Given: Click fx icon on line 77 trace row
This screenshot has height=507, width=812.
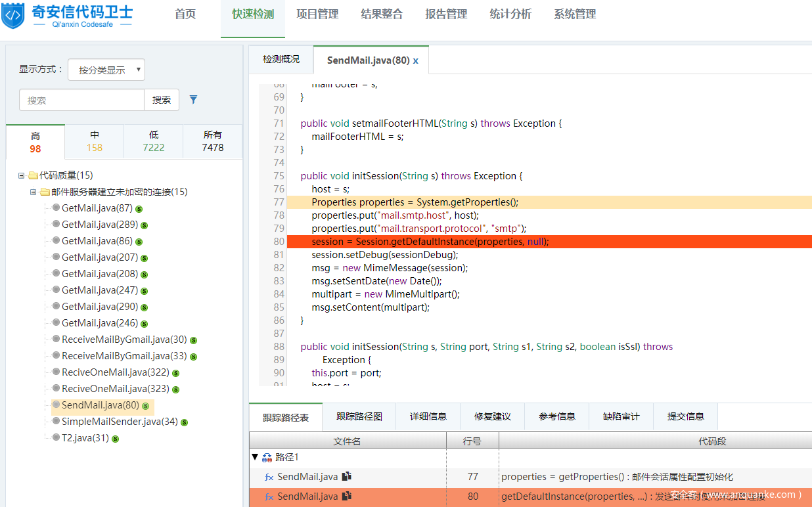Looking at the screenshot, I should 269,477.
